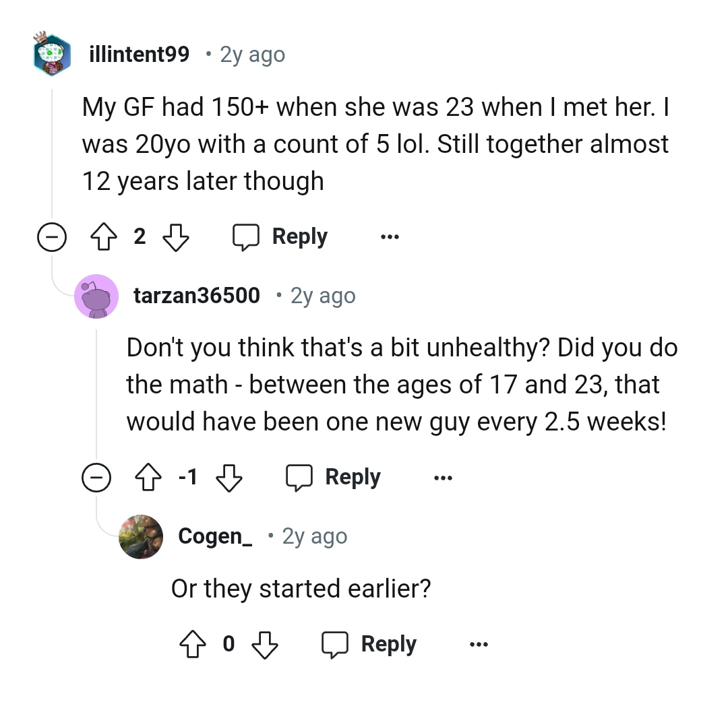The image size is (728, 704).
Task: Open illintent99 username link
Action: (x=140, y=54)
